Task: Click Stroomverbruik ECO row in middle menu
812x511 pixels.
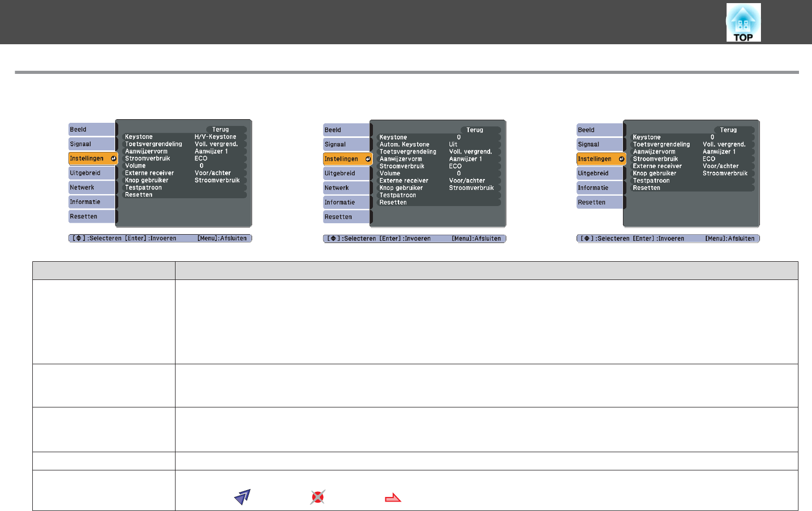Action: point(439,167)
